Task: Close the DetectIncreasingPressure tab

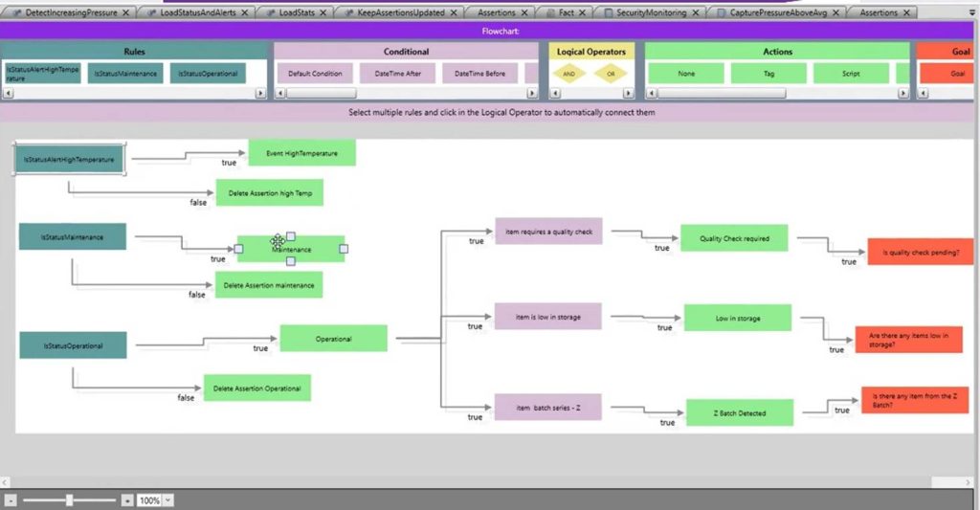Action: (x=126, y=13)
